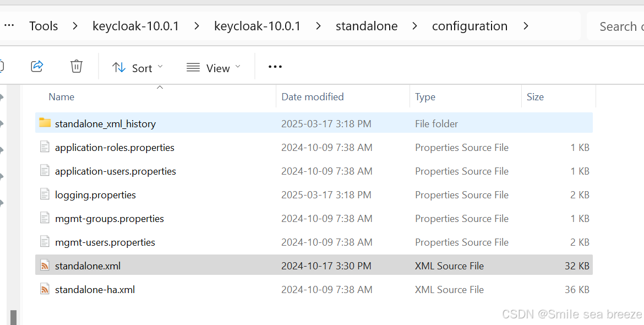This screenshot has width=644, height=325.
Task: Click the Share icon in the toolbar
Action: click(36, 66)
